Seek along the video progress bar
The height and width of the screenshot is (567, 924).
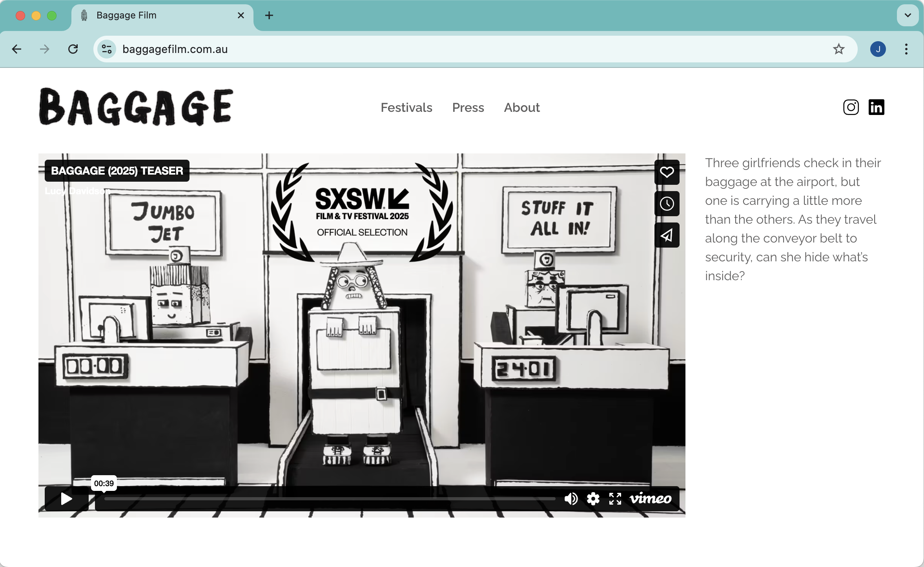(x=330, y=499)
